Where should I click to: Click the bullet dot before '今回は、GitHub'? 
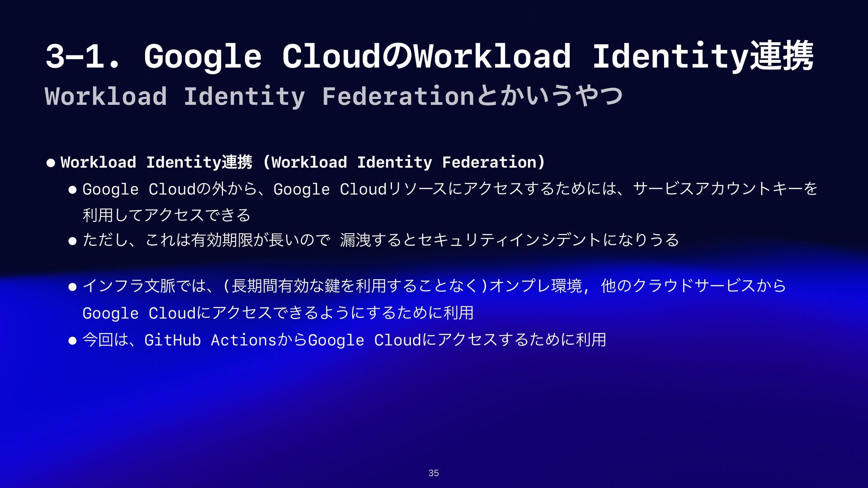coord(72,340)
